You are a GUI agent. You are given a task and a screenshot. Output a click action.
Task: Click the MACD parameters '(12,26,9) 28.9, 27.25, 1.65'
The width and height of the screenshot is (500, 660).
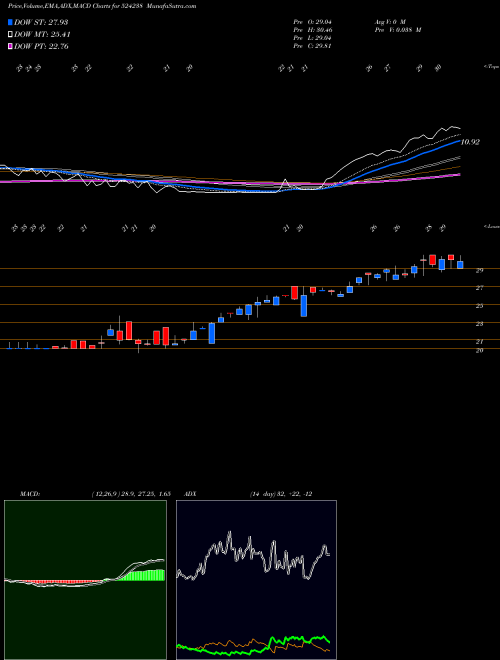tap(130, 494)
